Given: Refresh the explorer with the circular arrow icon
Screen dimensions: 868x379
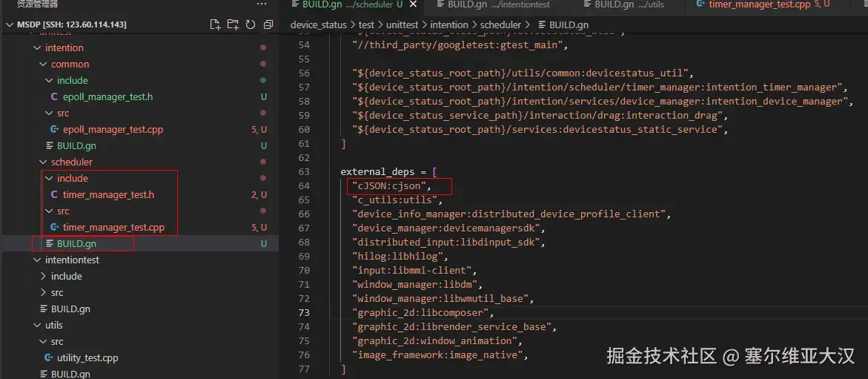Looking at the screenshot, I should click(x=251, y=25).
